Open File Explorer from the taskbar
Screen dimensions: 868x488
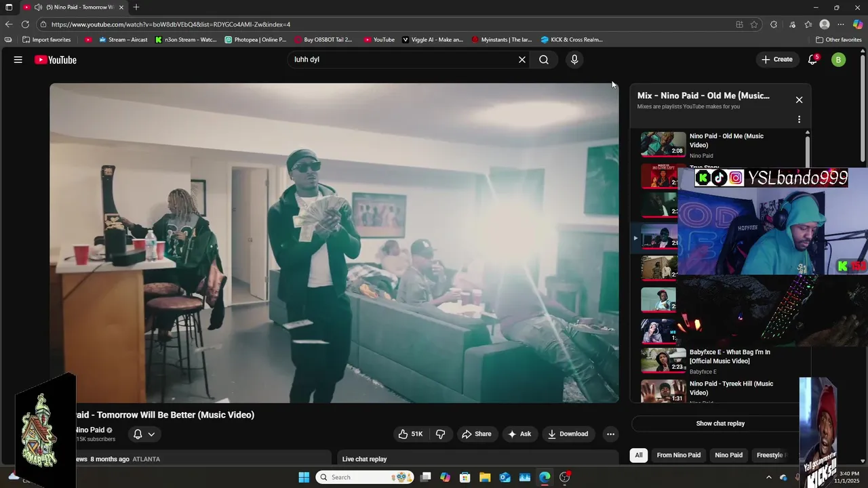[485, 477]
